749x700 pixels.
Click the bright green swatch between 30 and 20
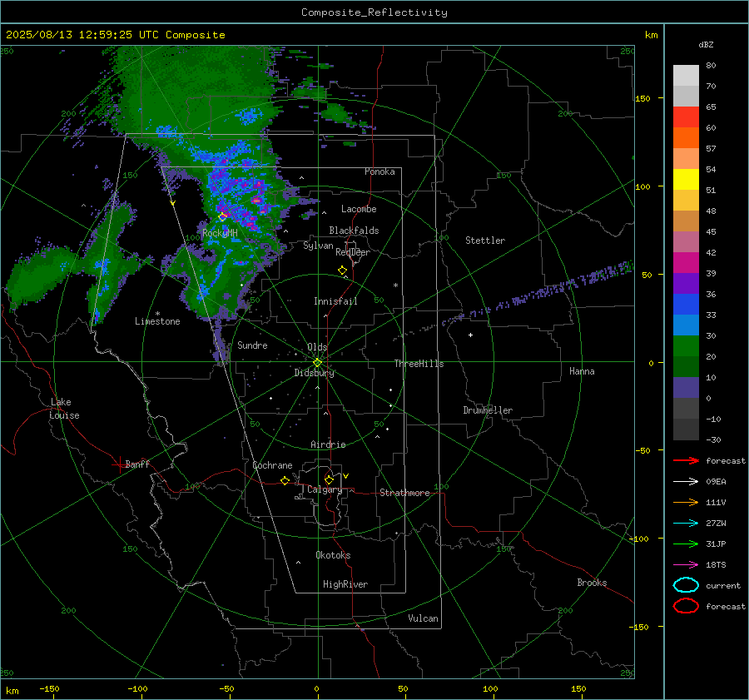[686, 345]
